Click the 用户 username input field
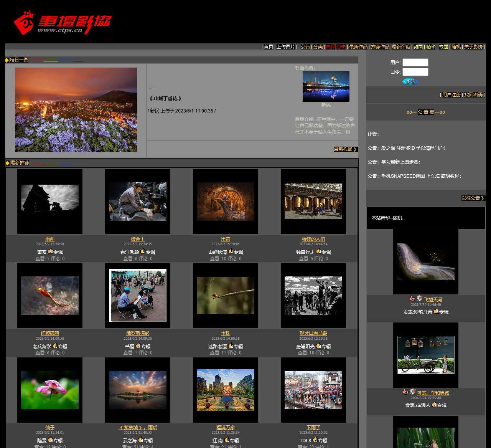The width and height of the screenshot is (491, 448). click(415, 63)
